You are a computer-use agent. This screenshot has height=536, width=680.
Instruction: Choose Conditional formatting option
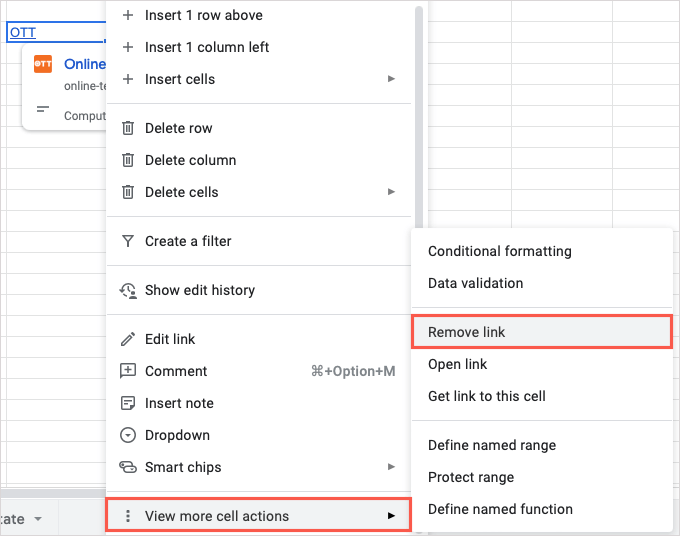coord(500,251)
